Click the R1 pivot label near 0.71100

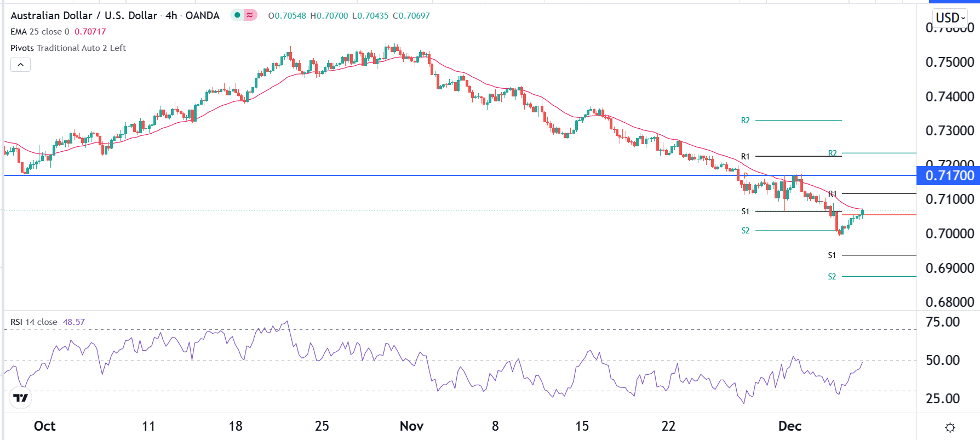point(833,194)
